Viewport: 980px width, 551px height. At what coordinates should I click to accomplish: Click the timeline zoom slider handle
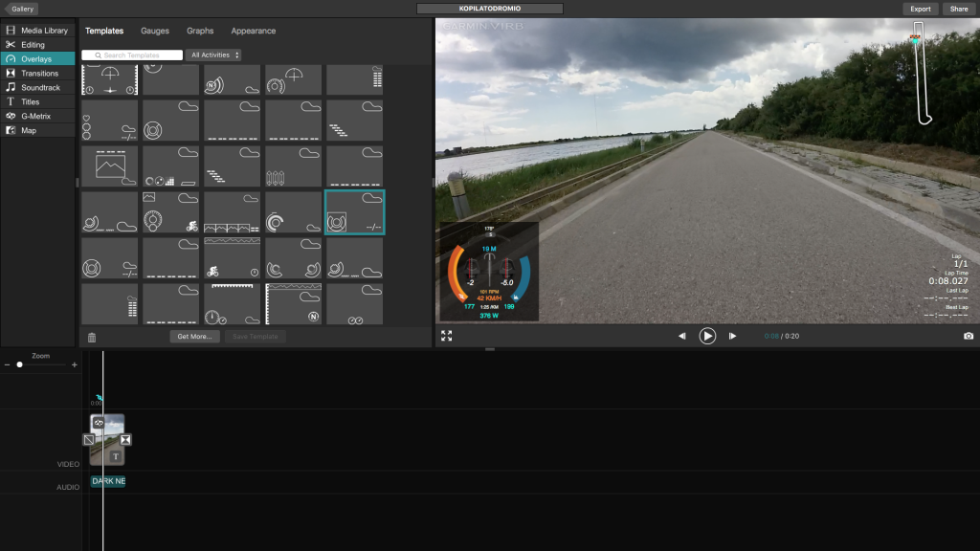tap(19, 364)
